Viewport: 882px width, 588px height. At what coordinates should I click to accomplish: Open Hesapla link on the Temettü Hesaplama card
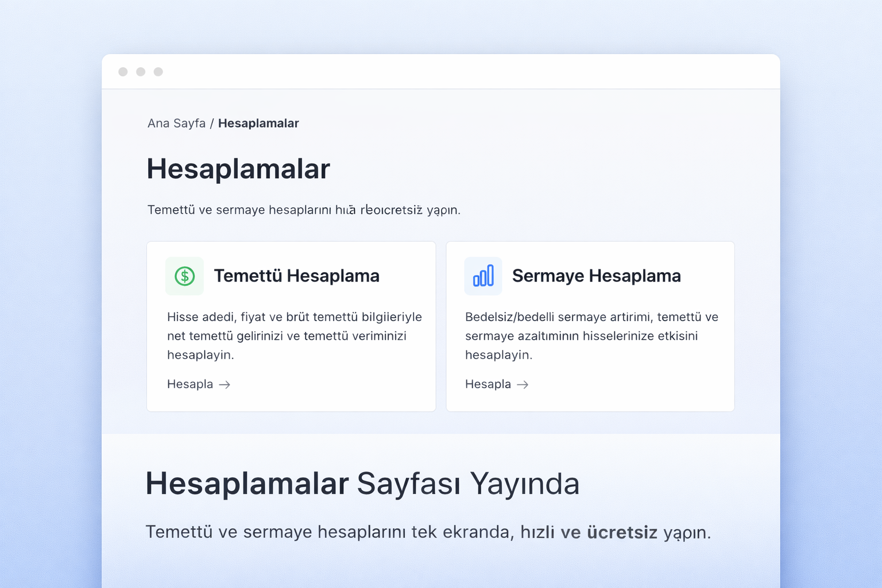point(190,384)
